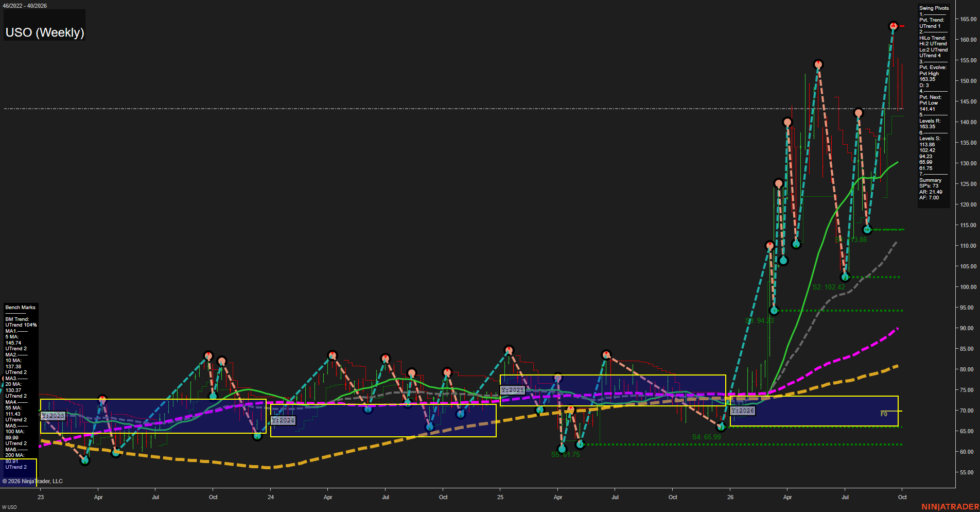
Task: Select the "46/2022 - 40/2026" date range text
Action: point(24,6)
